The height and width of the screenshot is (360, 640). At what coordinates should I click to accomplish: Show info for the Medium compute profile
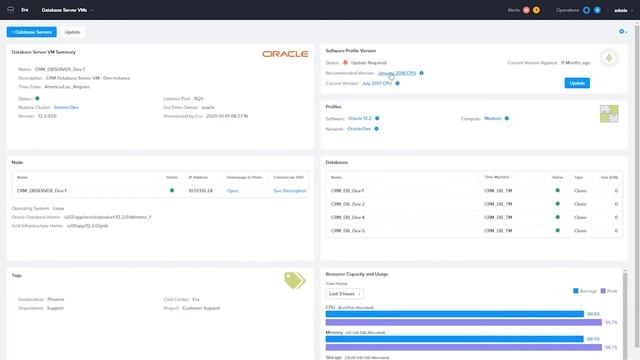(x=507, y=118)
